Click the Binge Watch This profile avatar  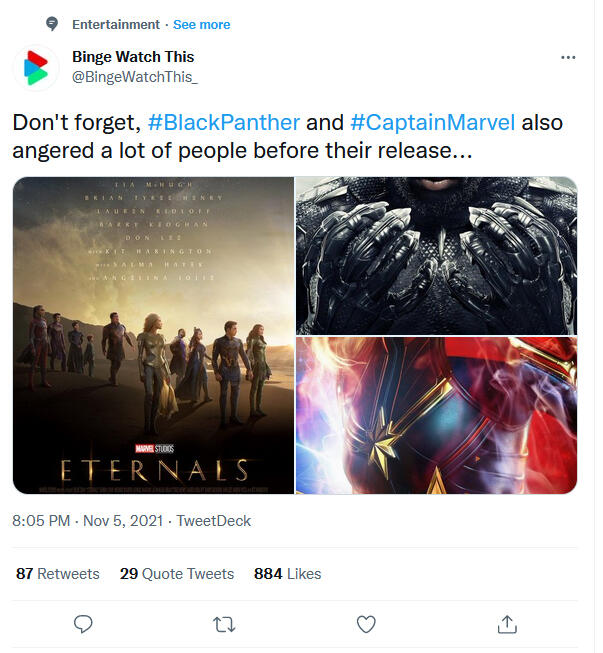[x=35, y=67]
